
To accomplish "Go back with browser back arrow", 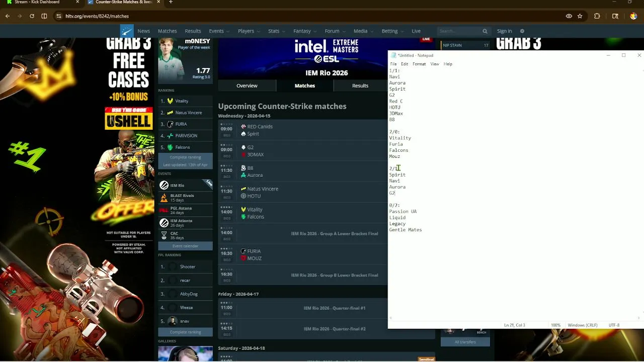I will pyautogui.click(x=7, y=16).
